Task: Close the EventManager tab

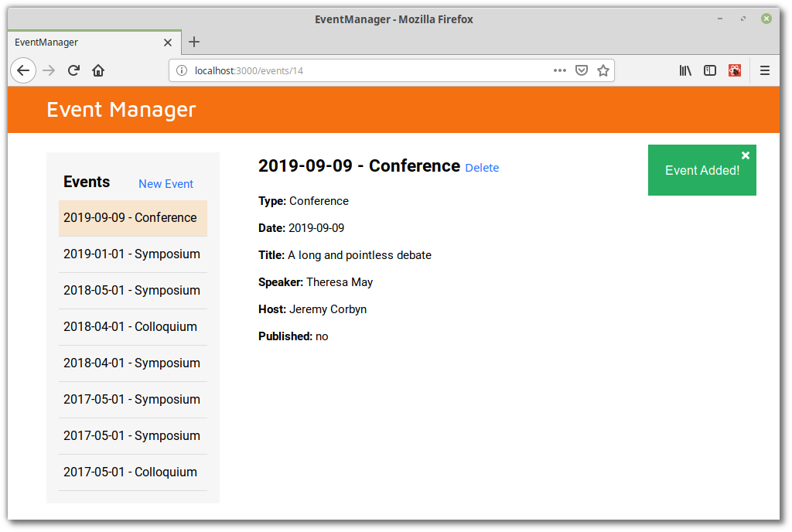Action: pos(168,43)
